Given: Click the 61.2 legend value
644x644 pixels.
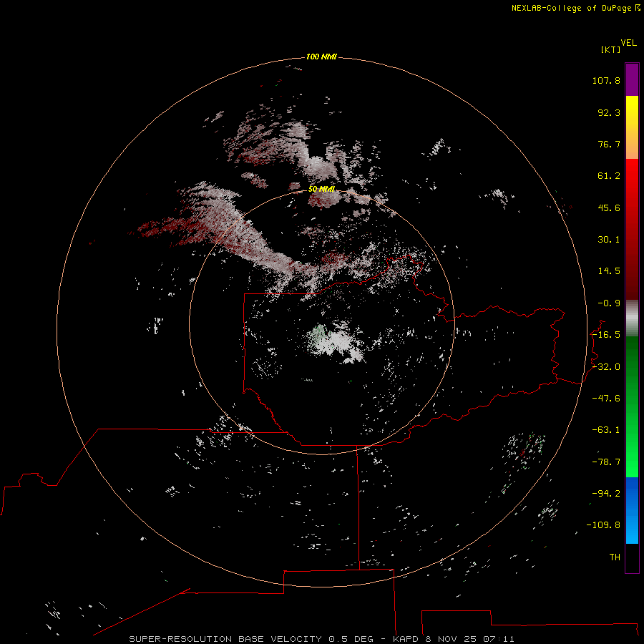Looking at the screenshot, I should [609, 176].
